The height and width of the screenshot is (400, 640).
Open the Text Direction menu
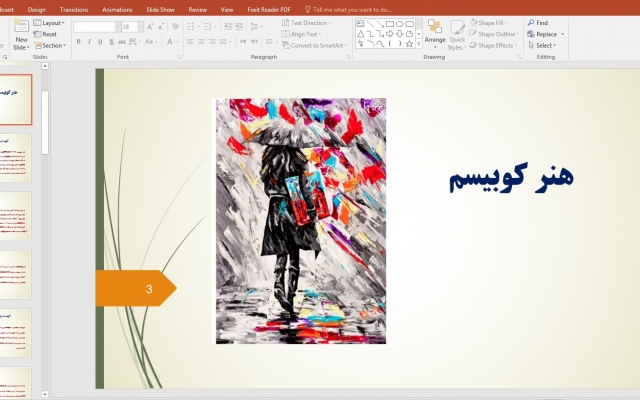click(x=306, y=23)
